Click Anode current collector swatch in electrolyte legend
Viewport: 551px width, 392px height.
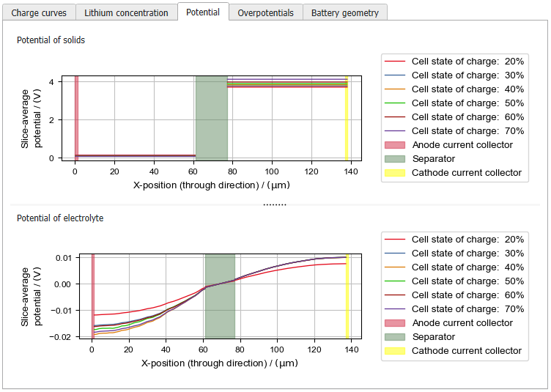[395, 323]
